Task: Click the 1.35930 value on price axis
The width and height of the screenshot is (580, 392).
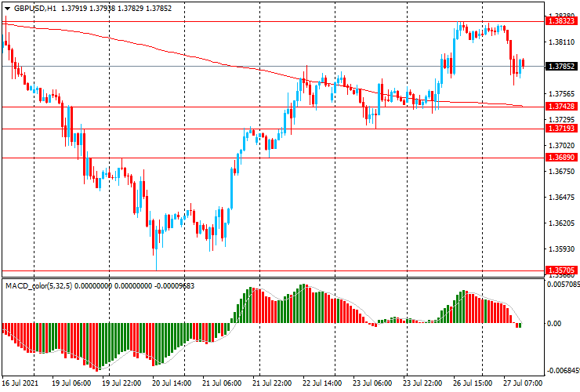Action: point(562,249)
